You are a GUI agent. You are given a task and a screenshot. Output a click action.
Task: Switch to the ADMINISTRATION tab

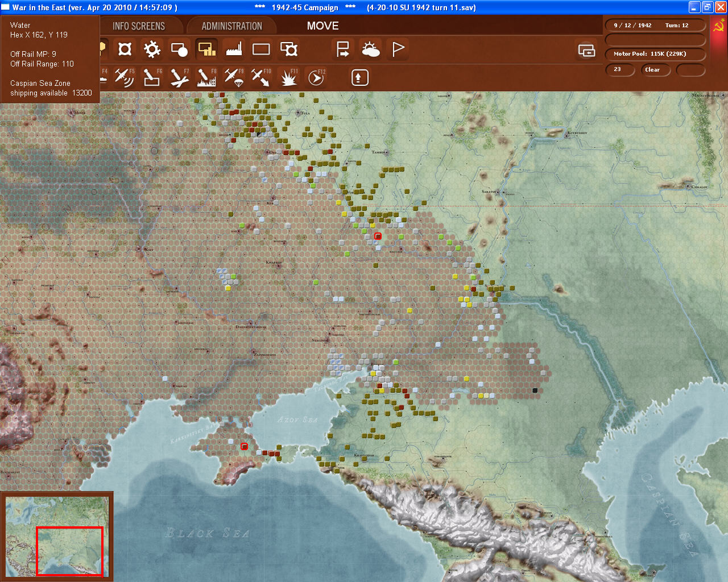pyautogui.click(x=231, y=26)
